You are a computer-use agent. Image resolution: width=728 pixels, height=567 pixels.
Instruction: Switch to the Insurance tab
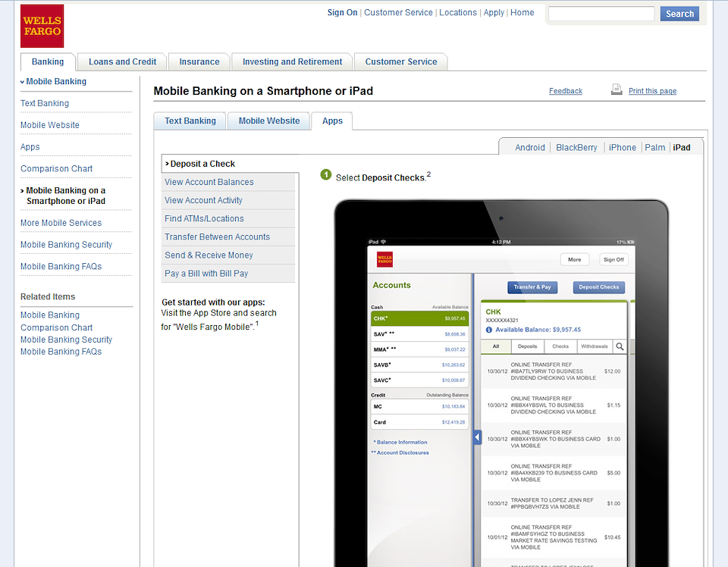click(199, 61)
